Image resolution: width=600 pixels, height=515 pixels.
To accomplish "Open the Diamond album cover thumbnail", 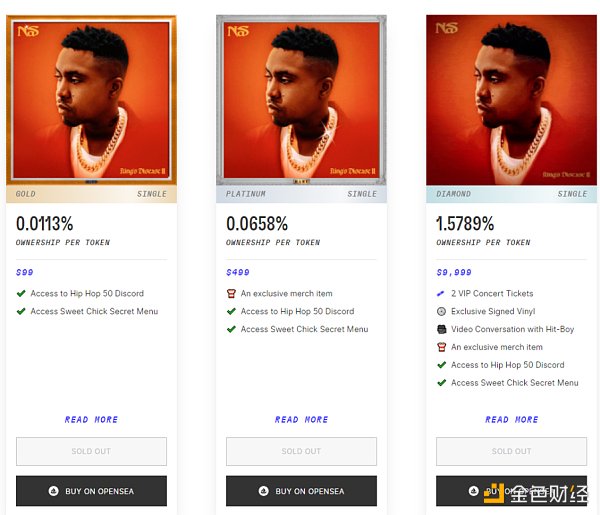I will click(511, 99).
